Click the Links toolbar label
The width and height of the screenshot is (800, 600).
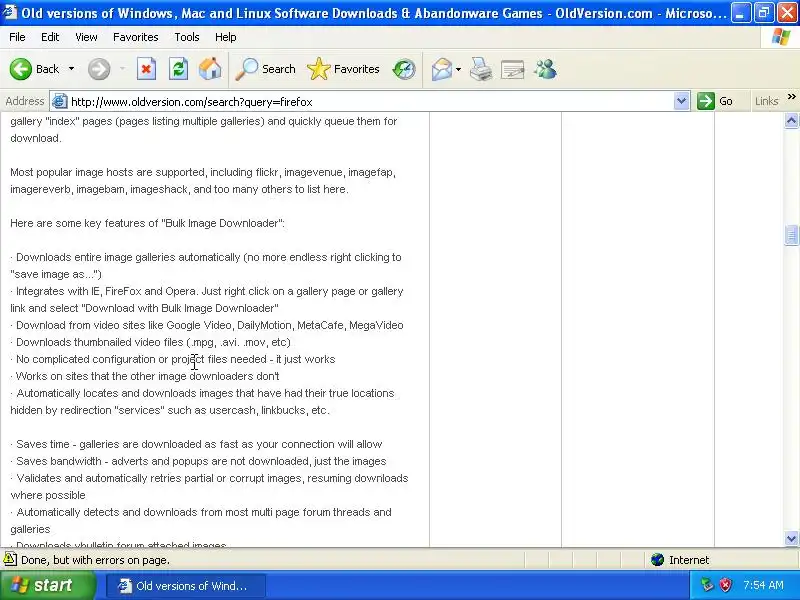766,101
